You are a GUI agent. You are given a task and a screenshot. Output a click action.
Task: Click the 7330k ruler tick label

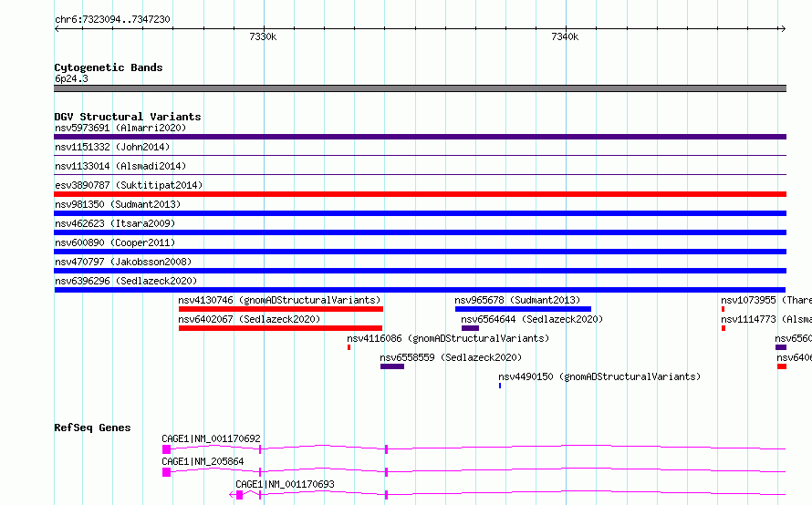[263, 36]
